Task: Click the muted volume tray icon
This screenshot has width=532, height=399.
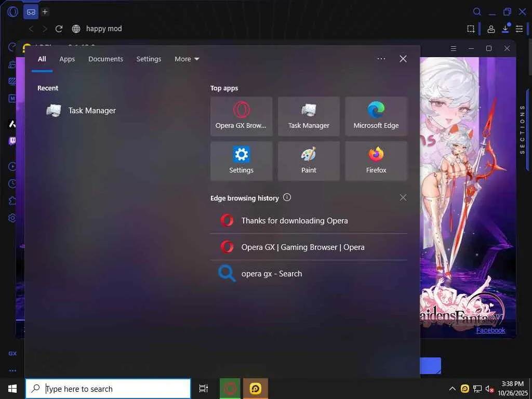Action: point(489,389)
